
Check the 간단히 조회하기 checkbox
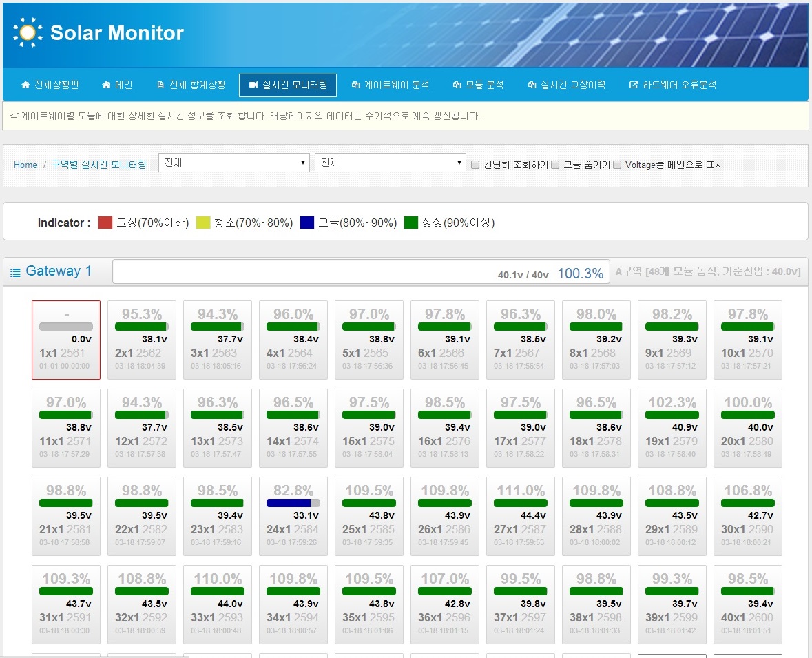point(475,165)
